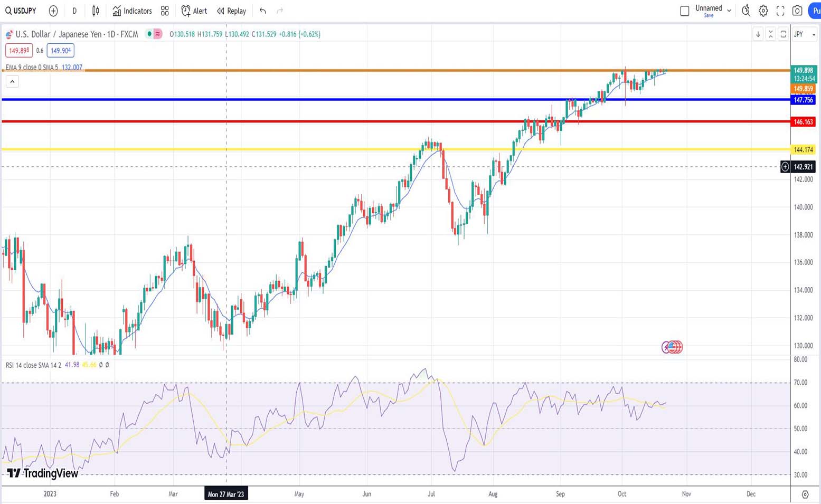Click the red 149.898 sell price button
This screenshot has width=821, height=504.
pyautogui.click(x=19, y=51)
